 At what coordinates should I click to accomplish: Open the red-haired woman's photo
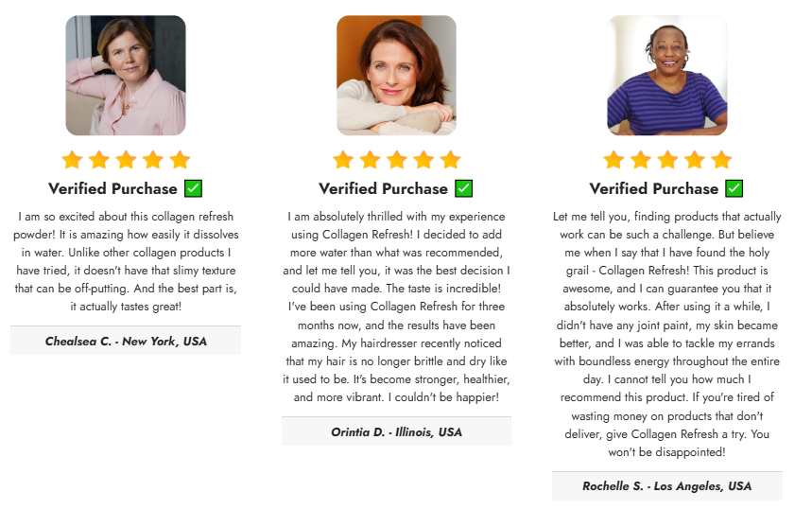(396, 76)
